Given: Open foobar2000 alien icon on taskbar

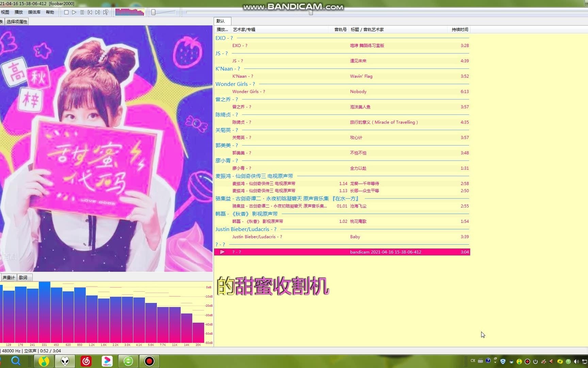Looking at the screenshot, I should click(x=65, y=361).
